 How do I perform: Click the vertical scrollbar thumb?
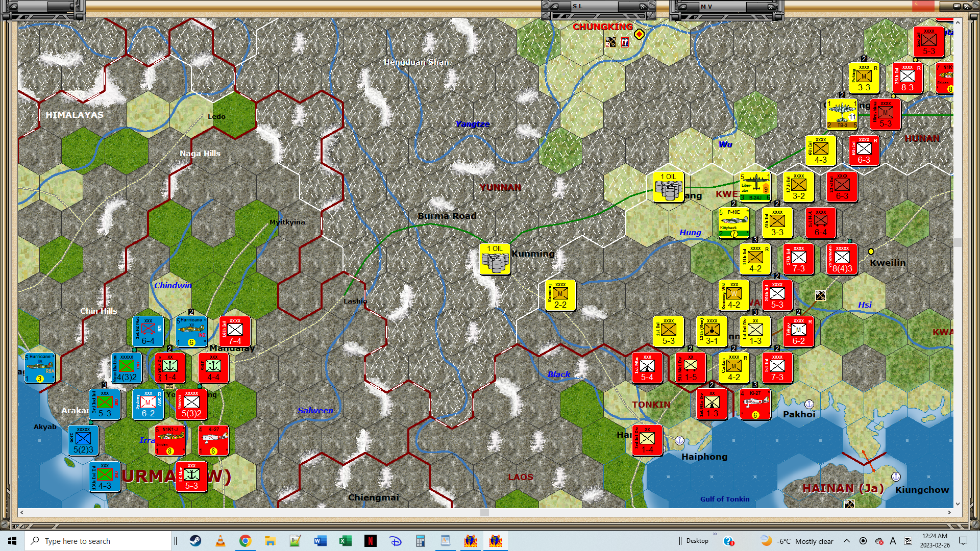(x=958, y=242)
